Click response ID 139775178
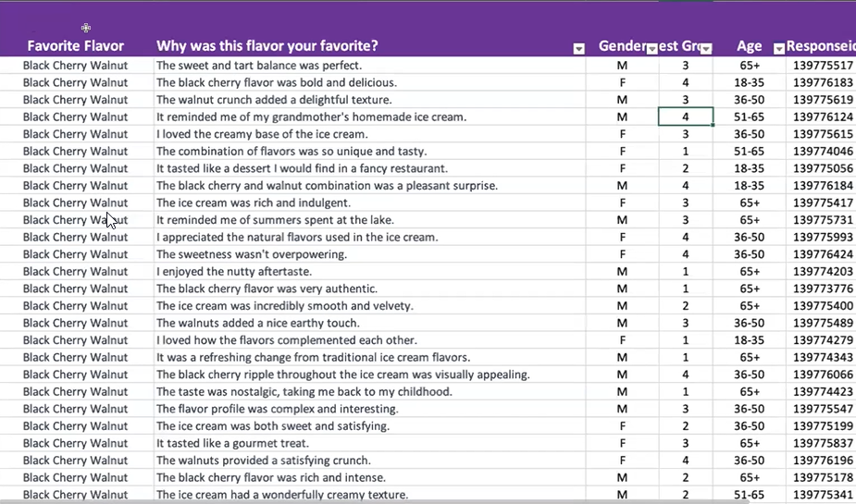The width and height of the screenshot is (856, 504). (821, 478)
